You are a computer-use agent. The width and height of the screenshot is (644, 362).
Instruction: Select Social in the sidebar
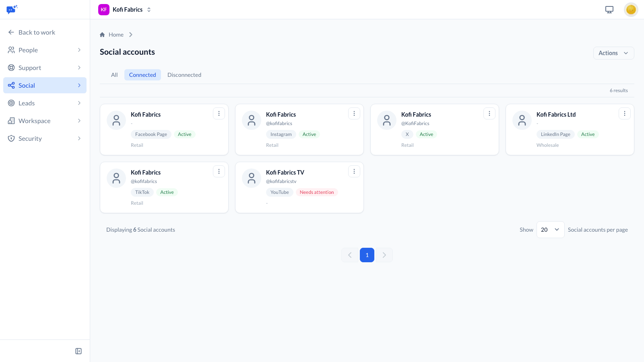click(x=45, y=85)
